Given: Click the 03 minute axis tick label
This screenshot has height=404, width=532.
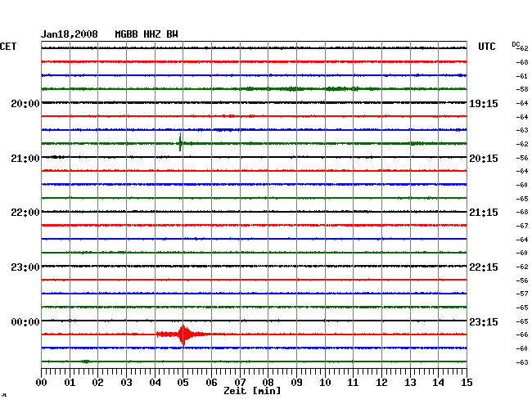Looking at the screenshot, I should pos(126,383).
